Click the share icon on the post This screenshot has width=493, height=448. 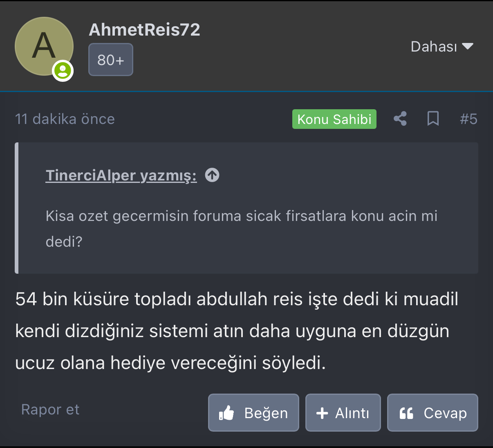click(x=400, y=119)
